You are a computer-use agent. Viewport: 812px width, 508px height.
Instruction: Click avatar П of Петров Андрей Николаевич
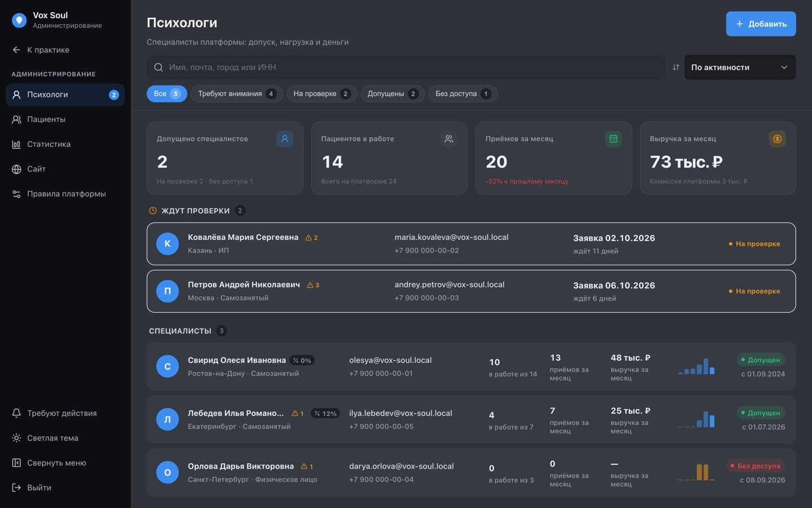pos(167,291)
